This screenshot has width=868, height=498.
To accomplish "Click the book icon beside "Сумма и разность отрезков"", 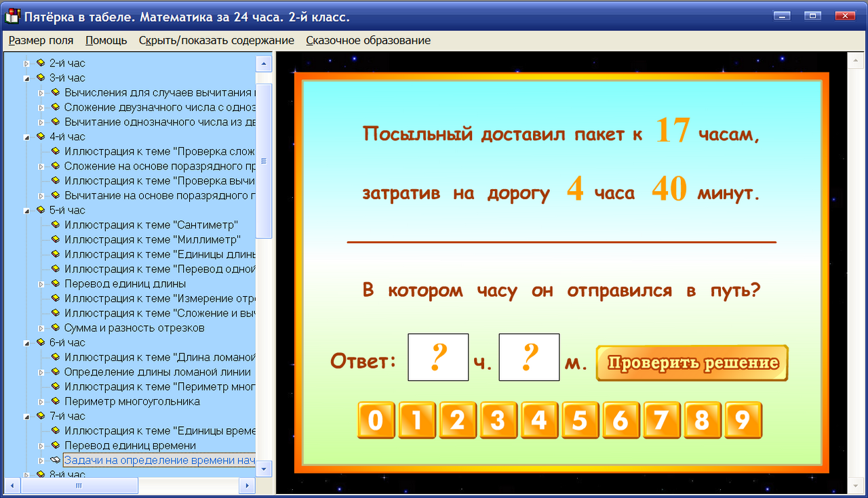I will click(x=55, y=327).
